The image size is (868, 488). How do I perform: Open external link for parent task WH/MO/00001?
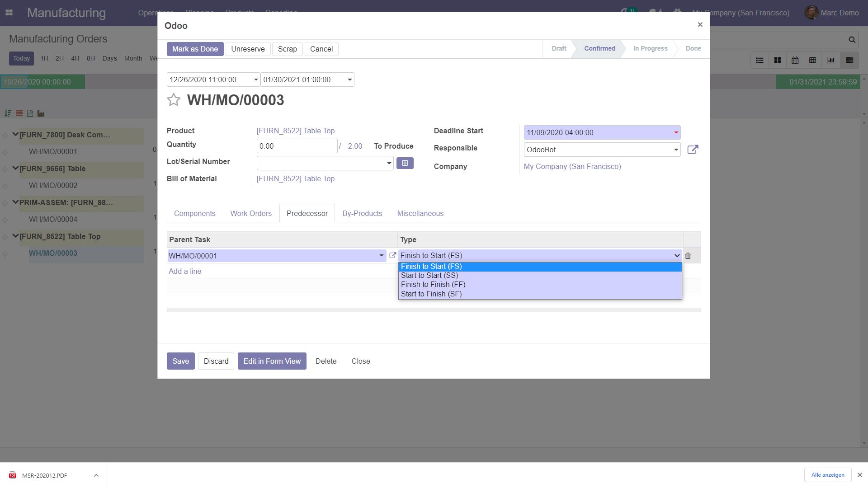click(392, 255)
